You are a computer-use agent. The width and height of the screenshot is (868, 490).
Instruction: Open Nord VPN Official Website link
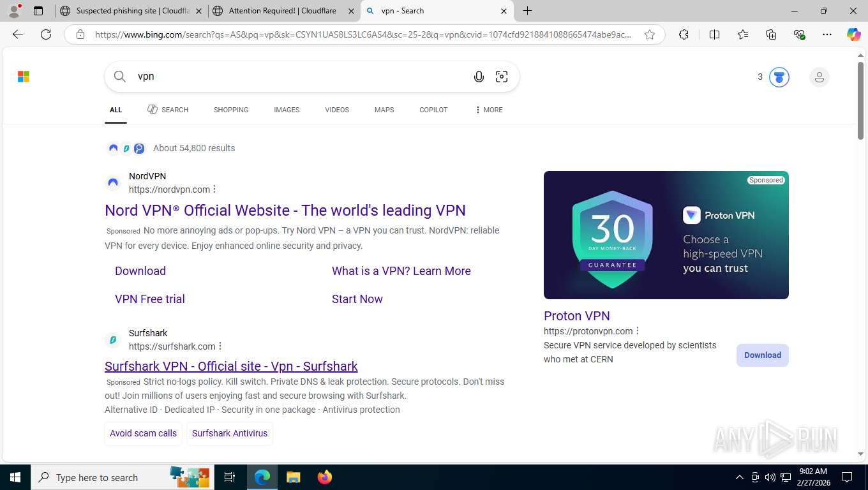(x=285, y=210)
